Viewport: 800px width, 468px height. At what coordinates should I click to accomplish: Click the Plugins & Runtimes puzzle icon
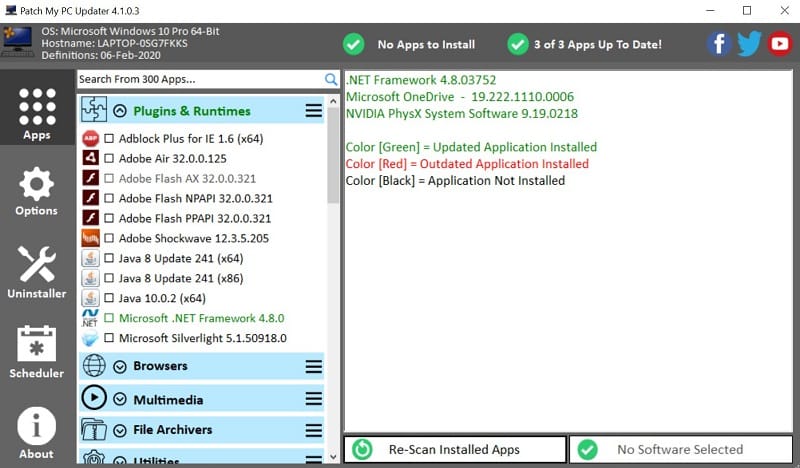94,110
